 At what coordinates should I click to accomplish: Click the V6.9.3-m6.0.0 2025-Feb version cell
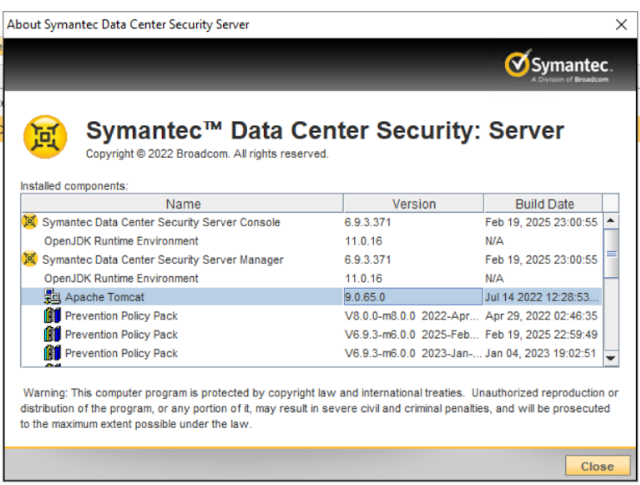(412, 335)
